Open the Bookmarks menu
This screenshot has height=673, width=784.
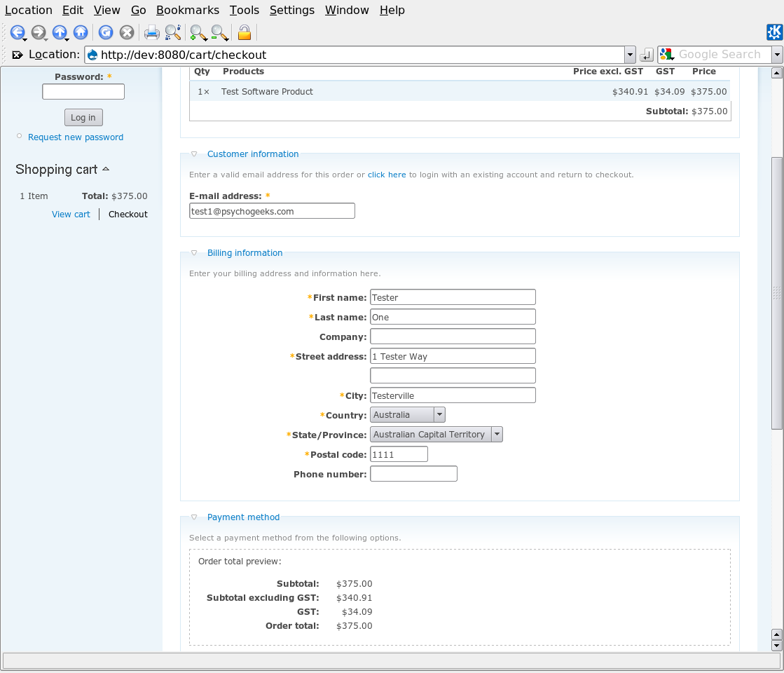187,10
